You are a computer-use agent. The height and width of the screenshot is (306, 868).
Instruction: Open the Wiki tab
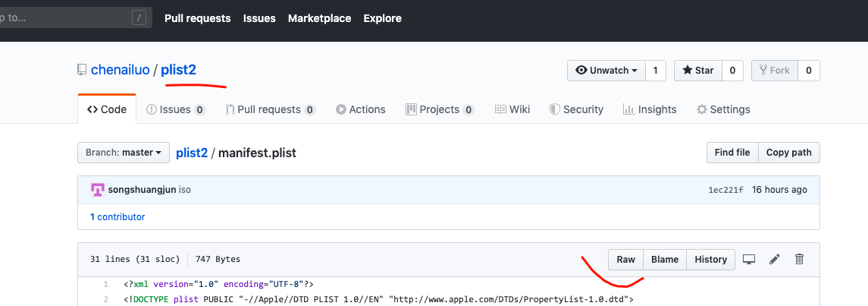(x=512, y=109)
